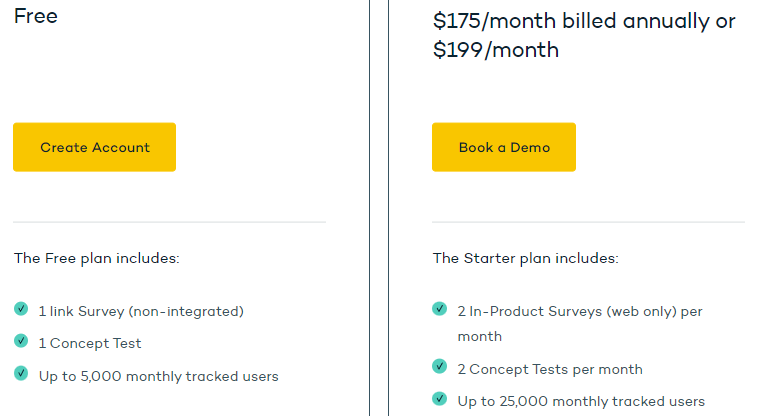Click checkmark beside 25,000 monthly tracked users
This screenshot has height=416, width=759.
tap(440, 399)
